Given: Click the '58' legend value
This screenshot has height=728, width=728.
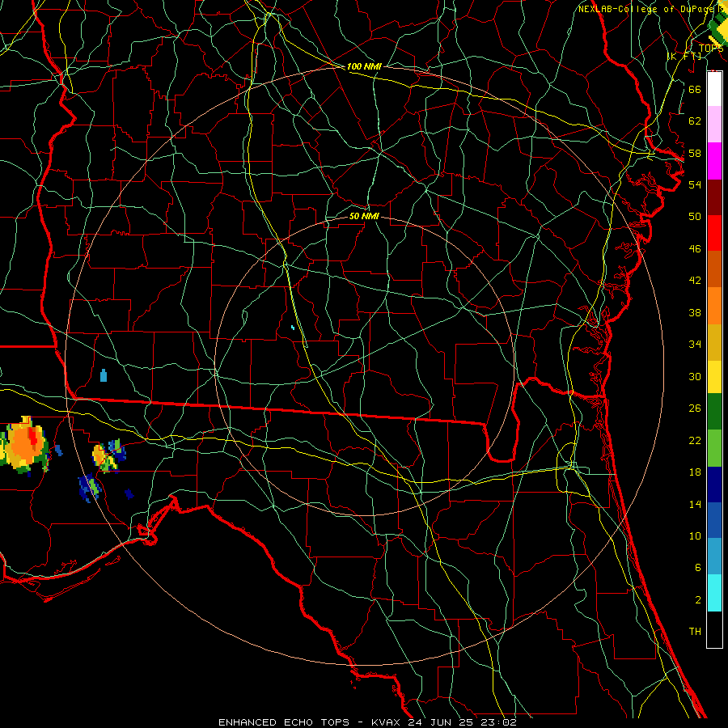Looking at the screenshot, I should coord(695,153).
